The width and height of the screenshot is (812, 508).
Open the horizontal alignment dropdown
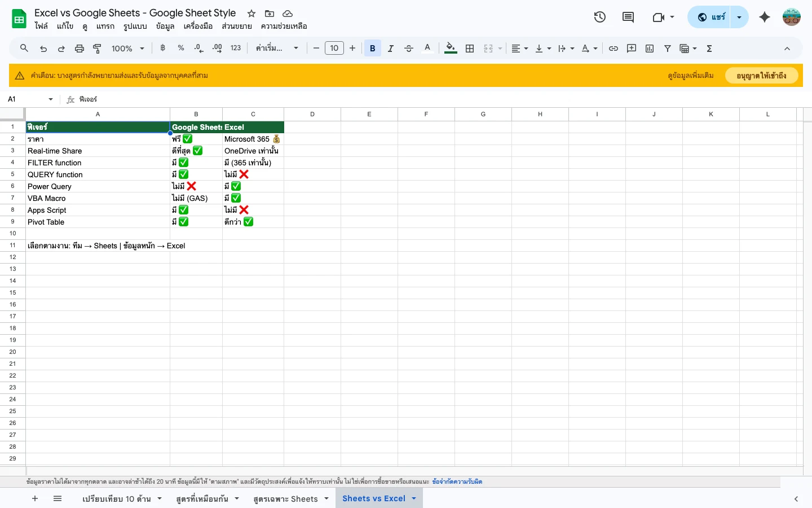[519, 48]
